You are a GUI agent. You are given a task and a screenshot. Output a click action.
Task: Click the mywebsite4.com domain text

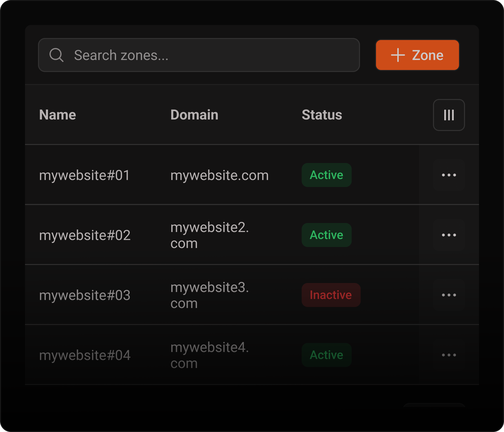pos(209,355)
